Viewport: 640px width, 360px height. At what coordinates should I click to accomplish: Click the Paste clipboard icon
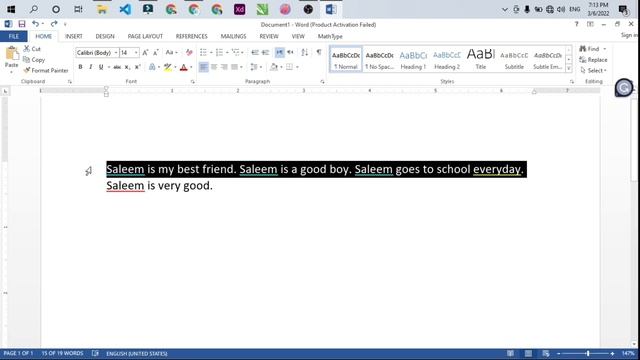point(12,53)
